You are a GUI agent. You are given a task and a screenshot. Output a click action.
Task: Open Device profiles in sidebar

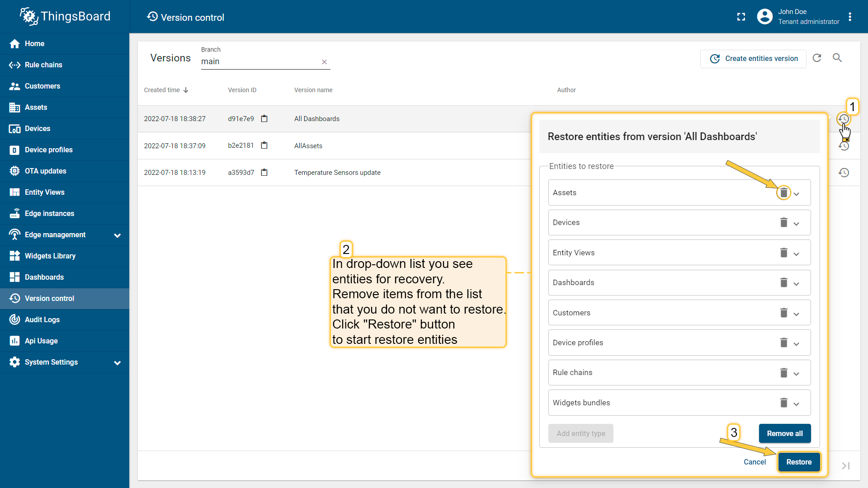point(65,150)
